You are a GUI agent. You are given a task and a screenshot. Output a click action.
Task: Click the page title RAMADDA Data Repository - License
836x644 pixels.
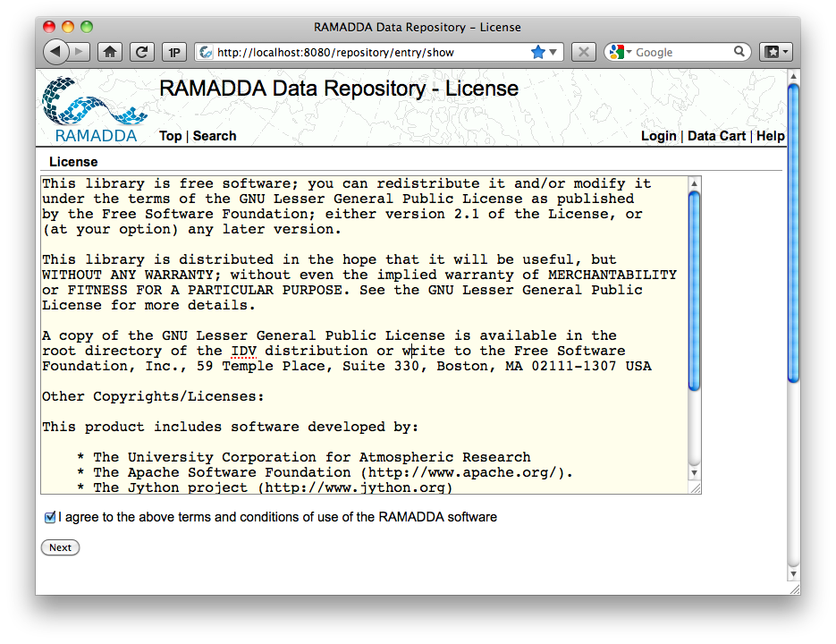click(339, 89)
